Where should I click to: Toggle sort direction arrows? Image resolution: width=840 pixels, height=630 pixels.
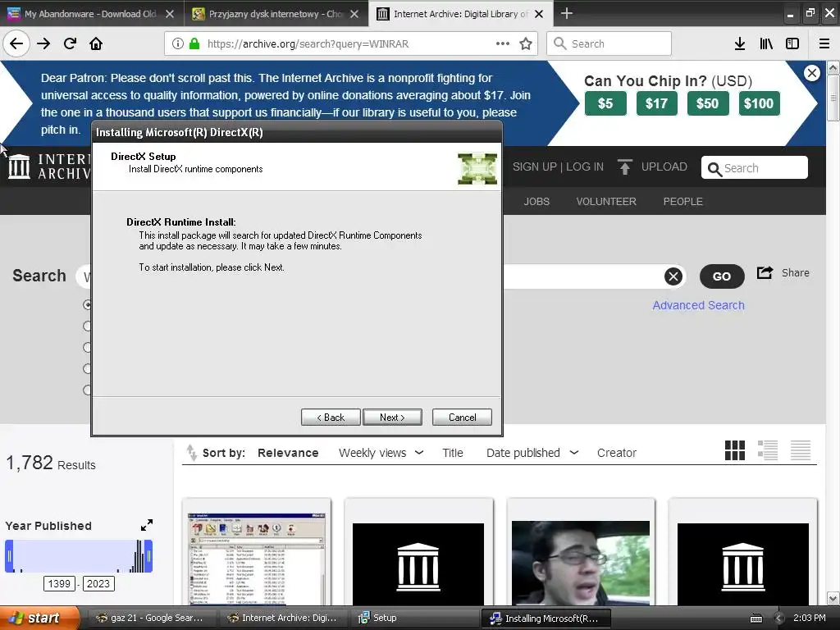click(x=191, y=453)
